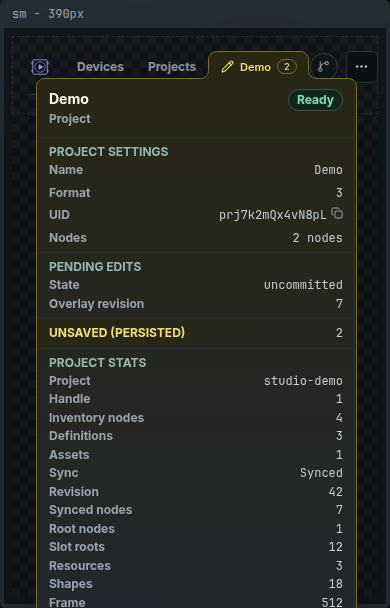
Task: Click the Sync value Synced
Action: (x=321, y=473)
